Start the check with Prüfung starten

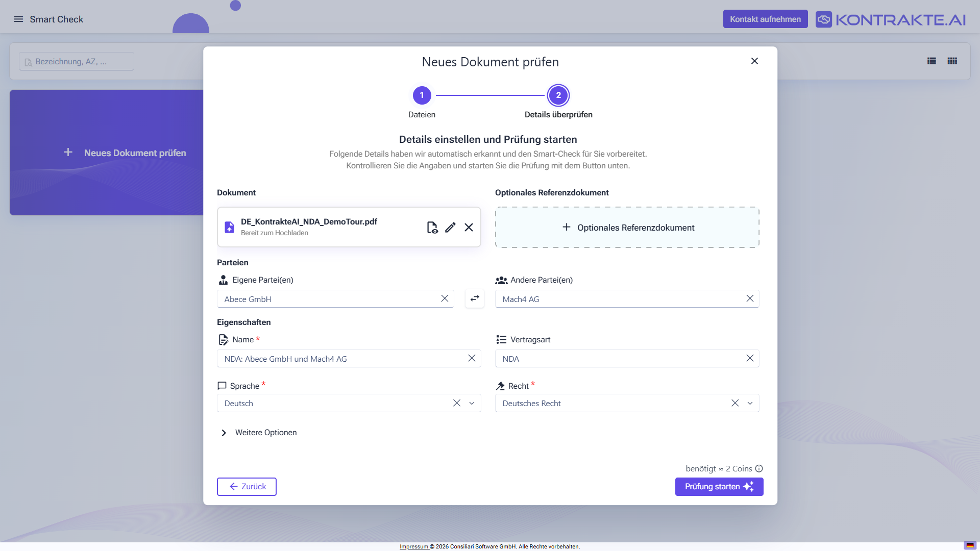719,487
